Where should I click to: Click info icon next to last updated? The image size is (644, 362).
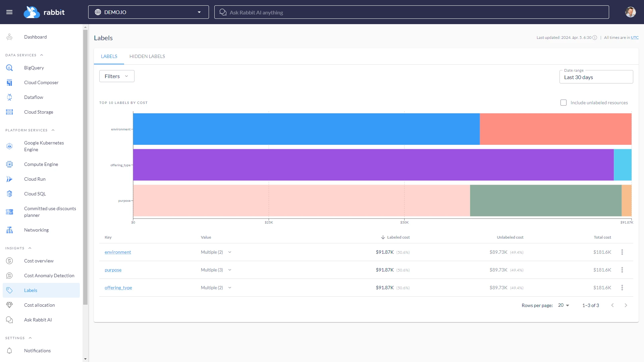click(x=595, y=38)
